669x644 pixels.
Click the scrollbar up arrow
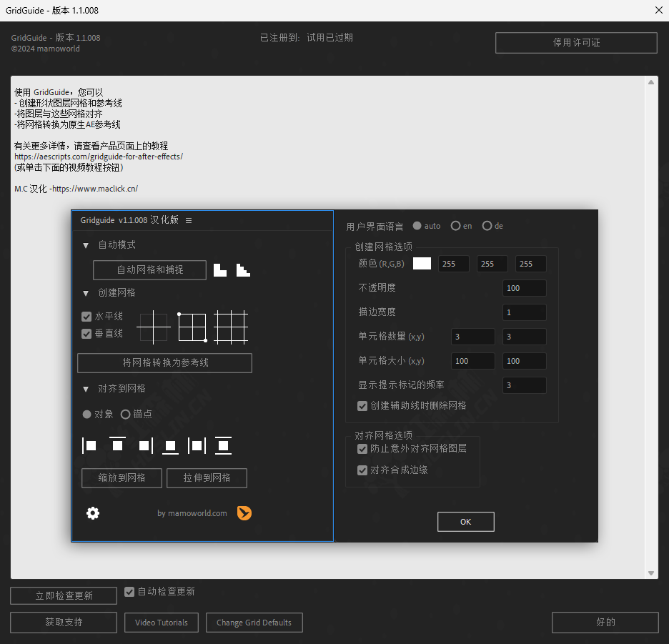click(x=651, y=82)
